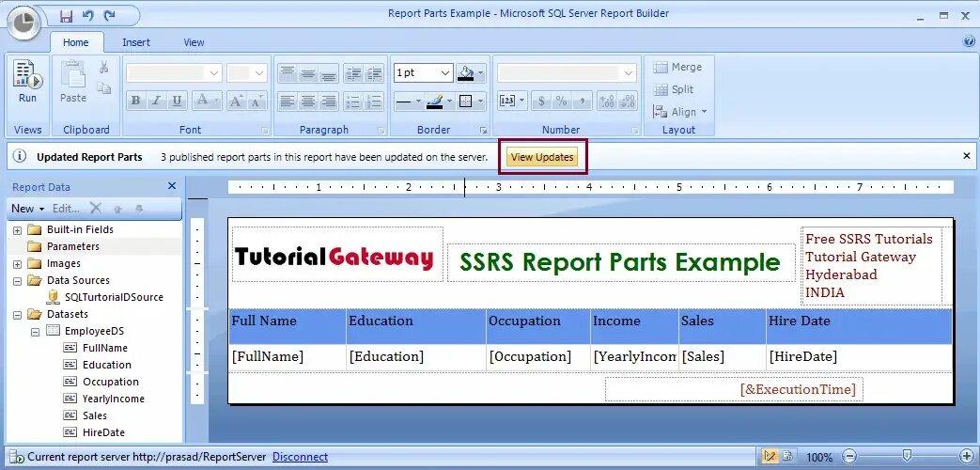The width and height of the screenshot is (980, 470).
Task: Set vertical alignment to bottom
Action: coord(329,73)
